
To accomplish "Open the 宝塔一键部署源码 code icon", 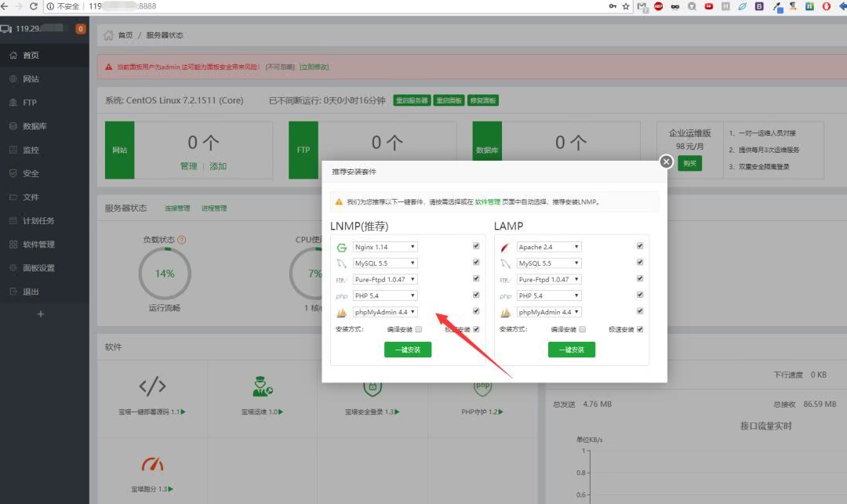I will tap(152, 386).
